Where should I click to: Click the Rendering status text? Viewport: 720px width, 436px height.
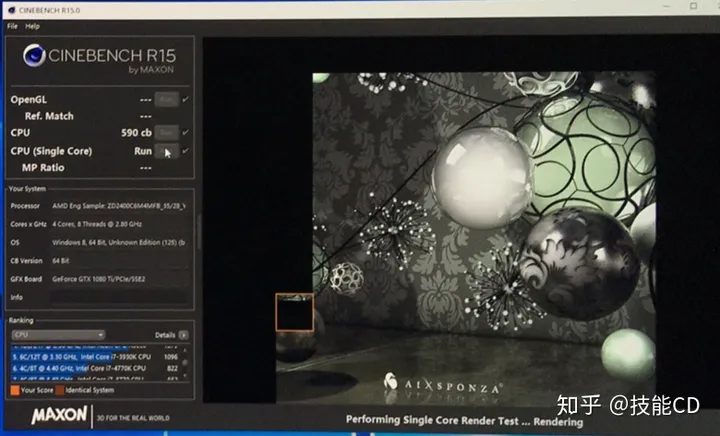pos(464,420)
